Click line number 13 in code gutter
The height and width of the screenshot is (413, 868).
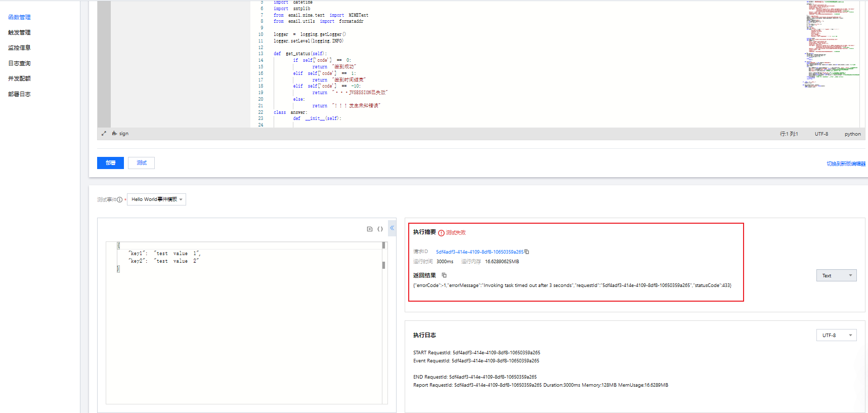pos(261,54)
